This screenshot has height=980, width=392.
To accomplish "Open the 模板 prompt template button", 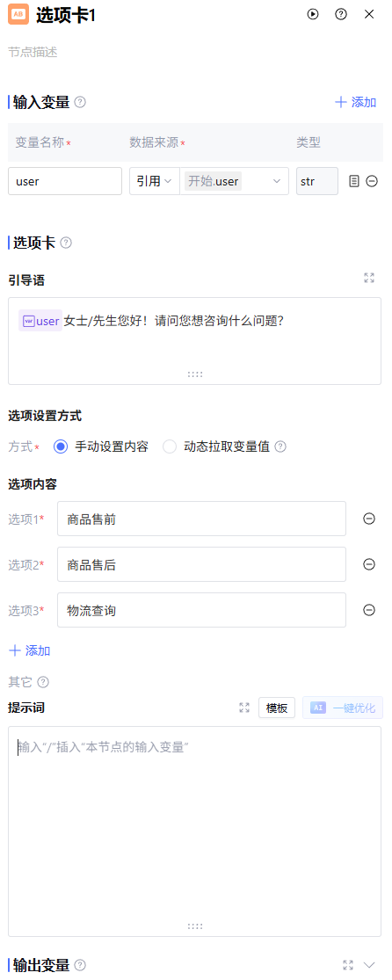I will tap(277, 708).
